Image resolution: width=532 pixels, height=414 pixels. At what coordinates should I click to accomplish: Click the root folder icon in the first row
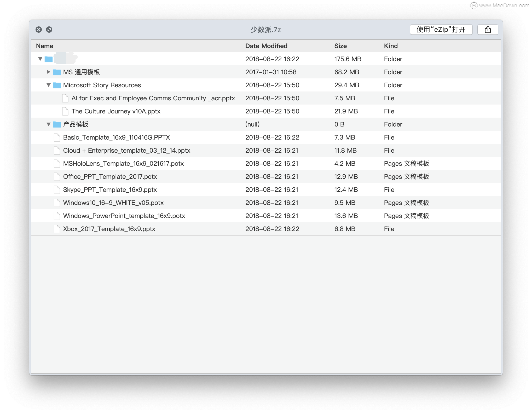click(49, 59)
